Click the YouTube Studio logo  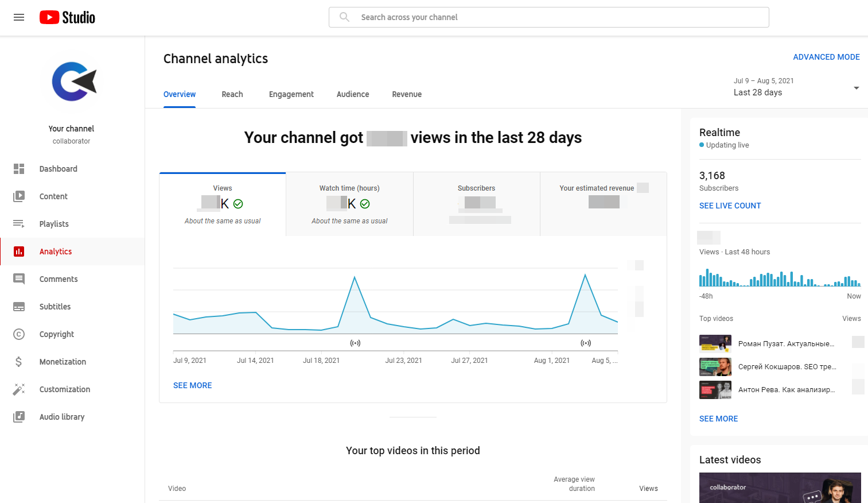click(x=67, y=17)
